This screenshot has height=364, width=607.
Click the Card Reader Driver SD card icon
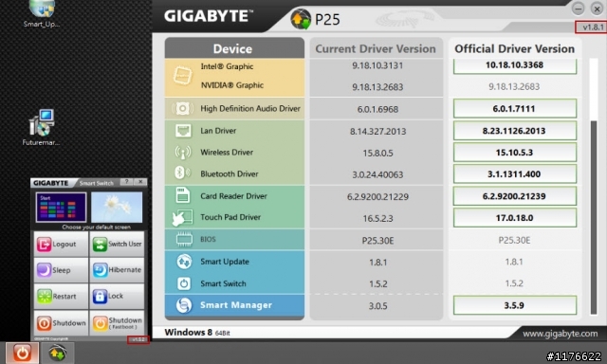pos(183,195)
